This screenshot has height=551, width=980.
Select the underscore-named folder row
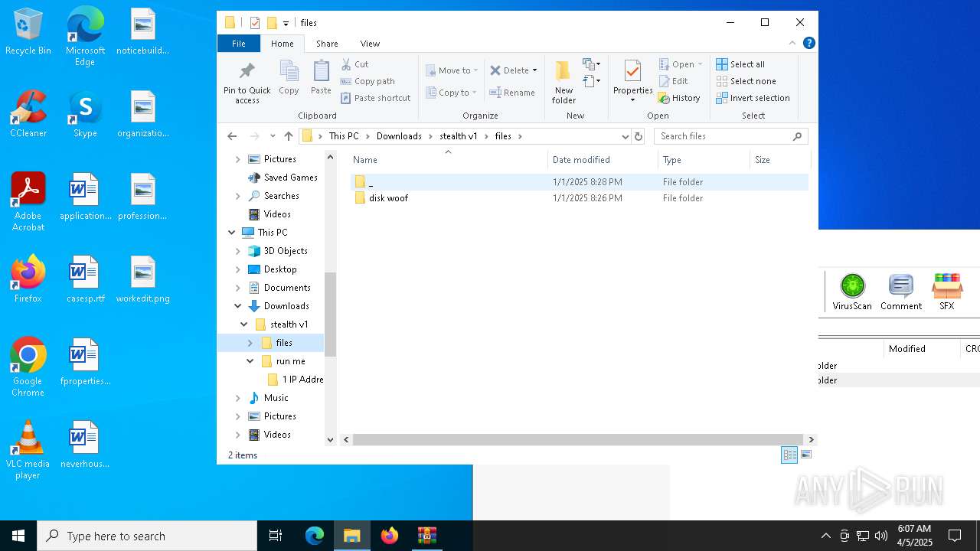[x=580, y=182]
